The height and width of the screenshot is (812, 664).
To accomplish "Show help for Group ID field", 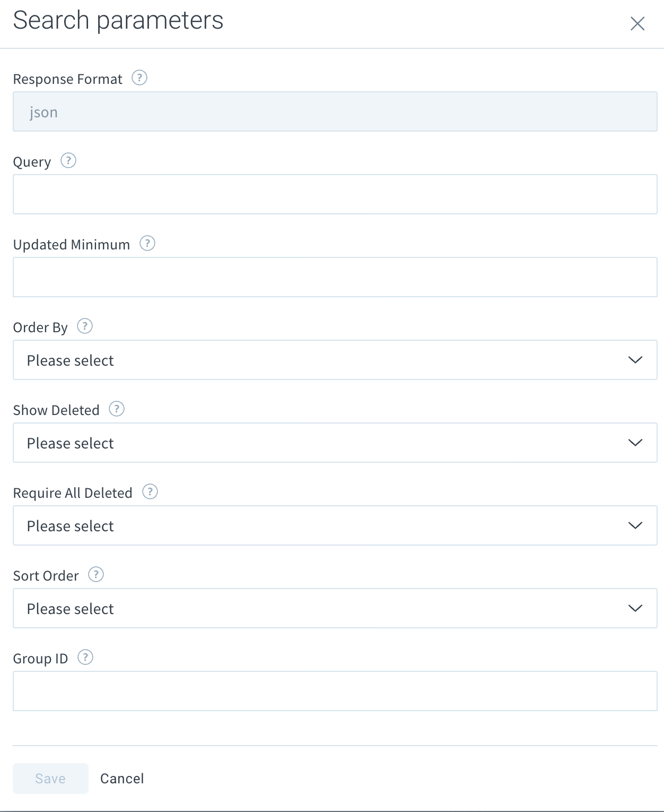I will [x=85, y=658].
